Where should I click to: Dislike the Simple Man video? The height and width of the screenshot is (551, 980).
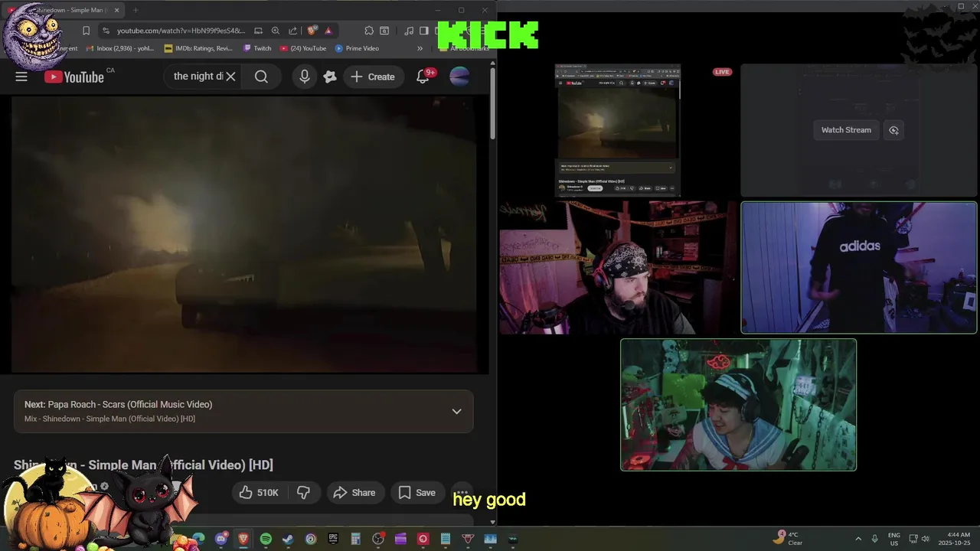303,493
